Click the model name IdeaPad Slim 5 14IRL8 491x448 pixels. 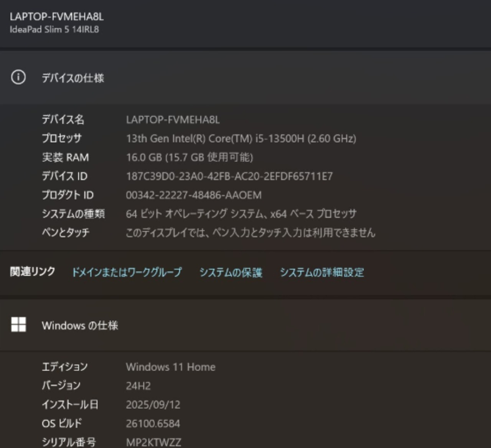[x=54, y=30]
